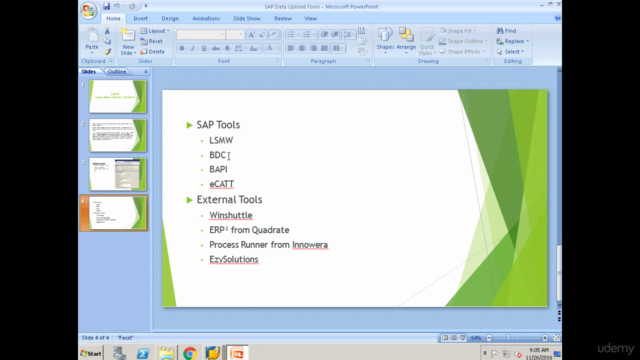640x360 pixels.
Task: Start slide show from status bar
Action: (462, 338)
